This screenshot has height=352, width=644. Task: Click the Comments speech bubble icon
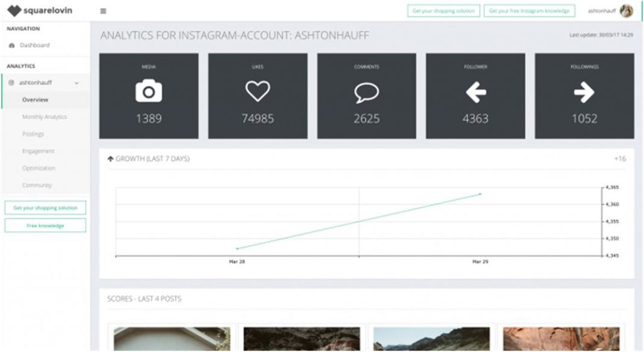pyautogui.click(x=367, y=93)
